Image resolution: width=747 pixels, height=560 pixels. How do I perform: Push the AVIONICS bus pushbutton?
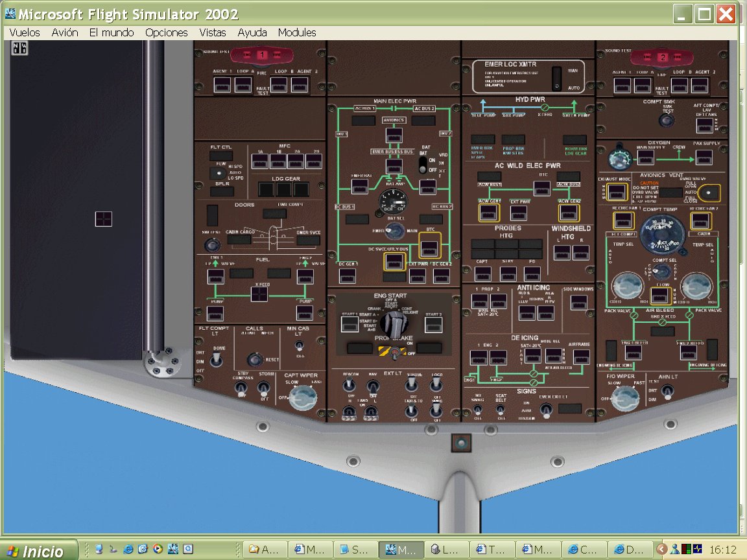pos(394,135)
